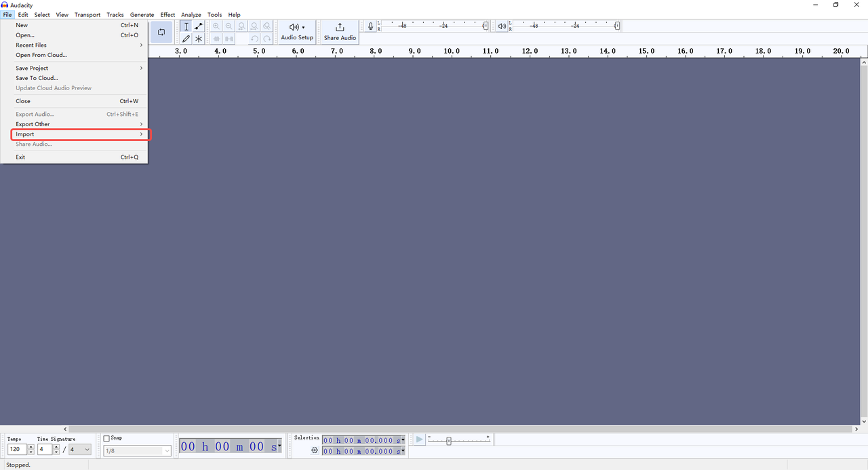Open the Tools menu

pyautogui.click(x=214, y=15)
